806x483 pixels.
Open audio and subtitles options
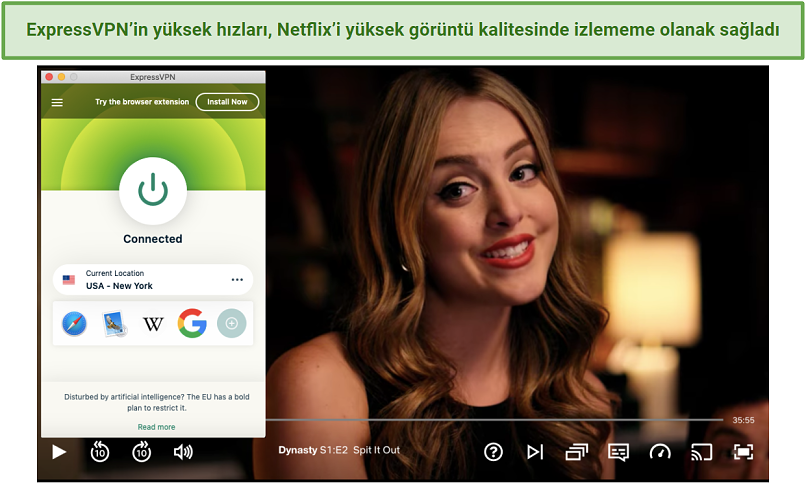618,453
